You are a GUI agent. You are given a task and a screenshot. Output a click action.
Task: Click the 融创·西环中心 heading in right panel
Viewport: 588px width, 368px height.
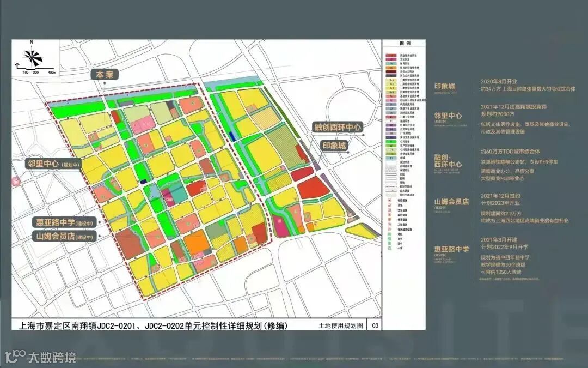[448, 161]
